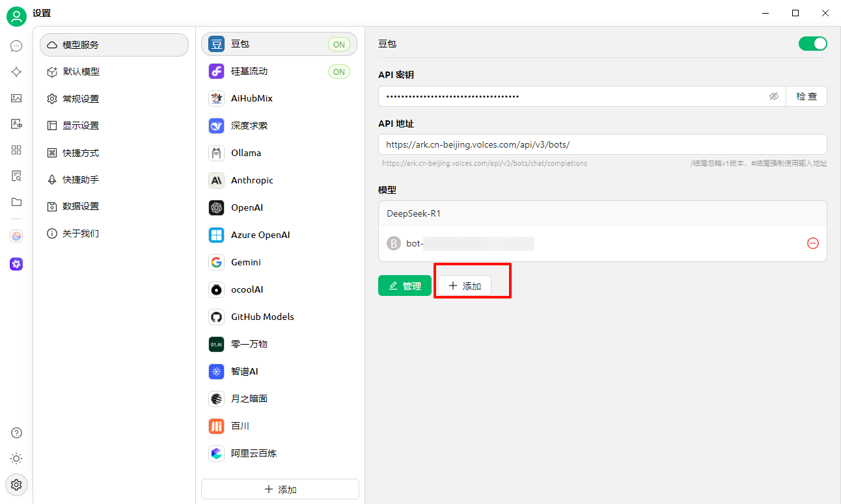Select the 深度求索 provider
This screenshot has width=841, height=504.
(279, 126)
